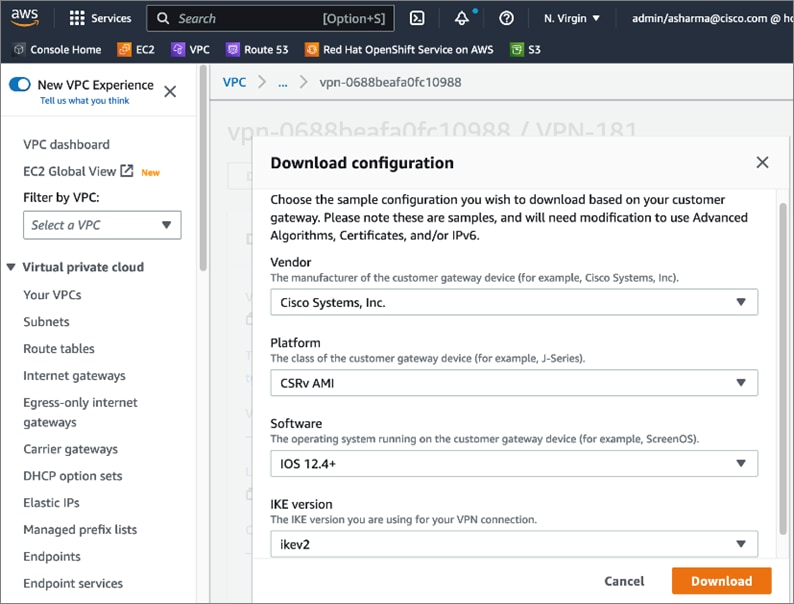Open Managed prefix lists in sidebar
Viewport: 794px width, 604px height.
(x=80, y=530)
